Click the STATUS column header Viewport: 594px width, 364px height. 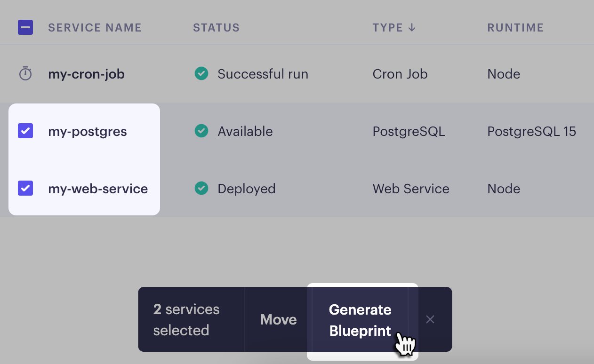point(217,27)
